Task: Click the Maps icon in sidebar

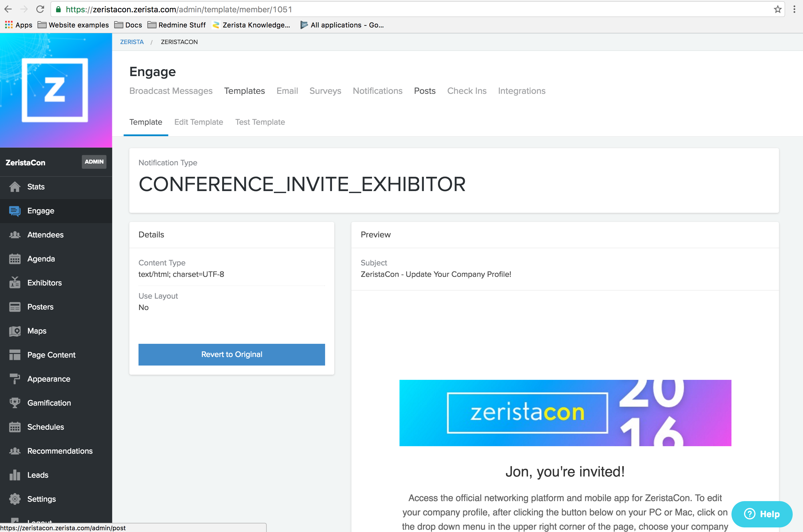Action: [15, 331]
